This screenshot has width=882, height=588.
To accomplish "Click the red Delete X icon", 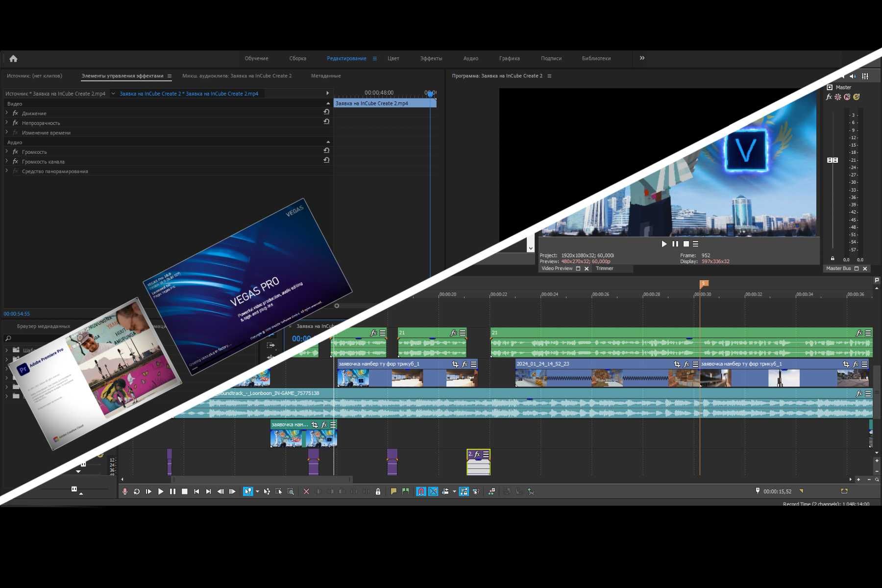I will 306,491.
